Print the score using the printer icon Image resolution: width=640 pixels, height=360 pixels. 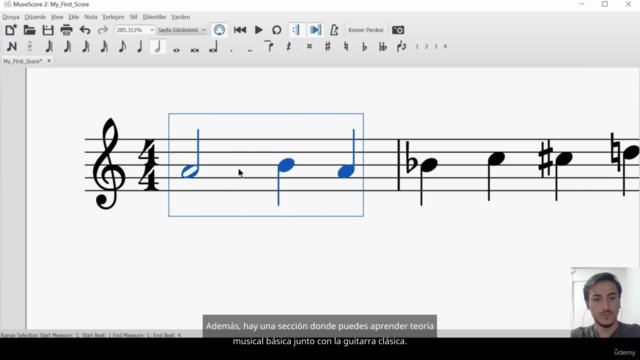[66, 30]
